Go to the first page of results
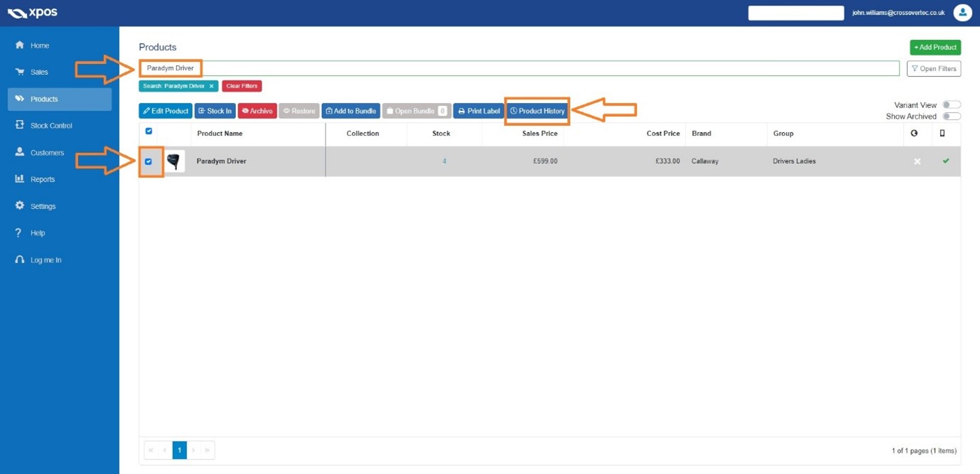This screenshot has width=980, height=474. point(151,450)
